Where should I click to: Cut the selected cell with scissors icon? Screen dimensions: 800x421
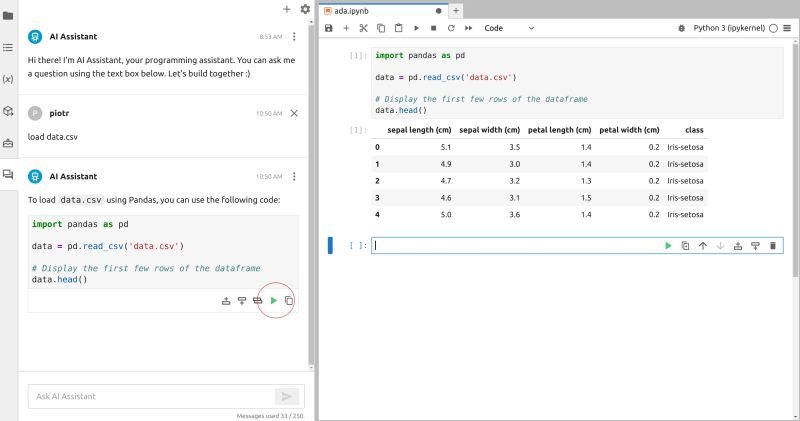tap(363, 28)
